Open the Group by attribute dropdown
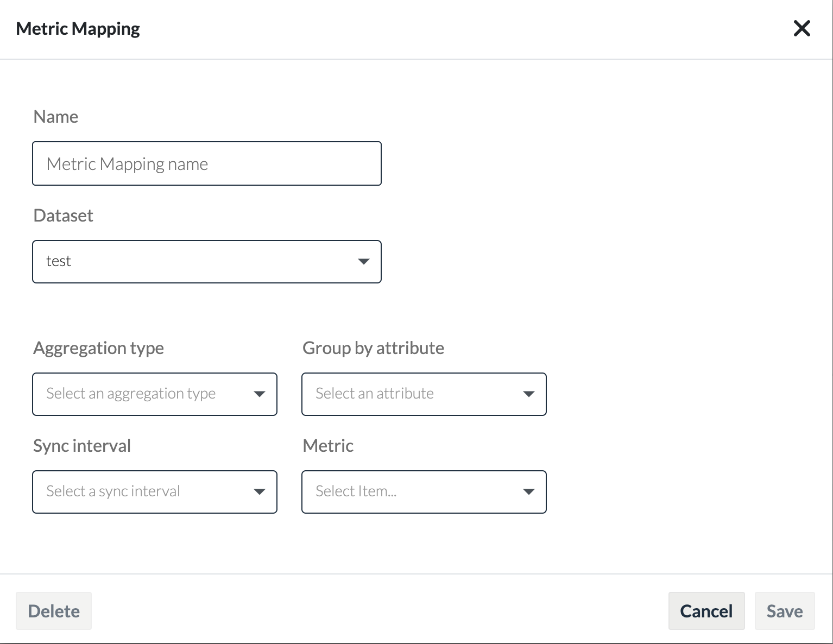This screenshot has width=833, height=644. (x=424, y=394)
